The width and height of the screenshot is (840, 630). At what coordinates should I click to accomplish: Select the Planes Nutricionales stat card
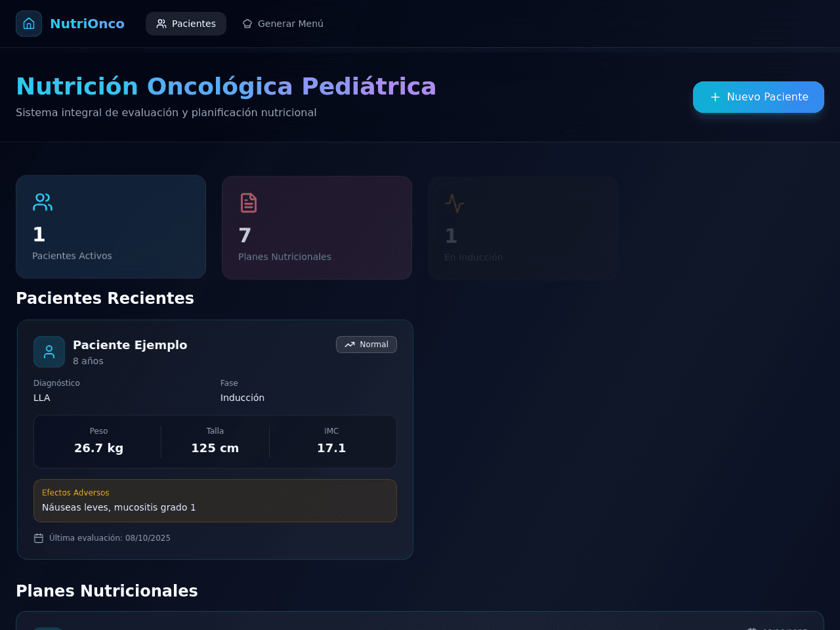317,228
